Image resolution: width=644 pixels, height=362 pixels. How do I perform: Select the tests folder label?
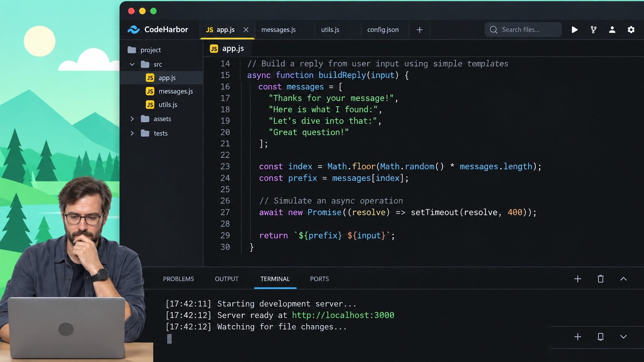pyautogui.click(x=161, y=133)
